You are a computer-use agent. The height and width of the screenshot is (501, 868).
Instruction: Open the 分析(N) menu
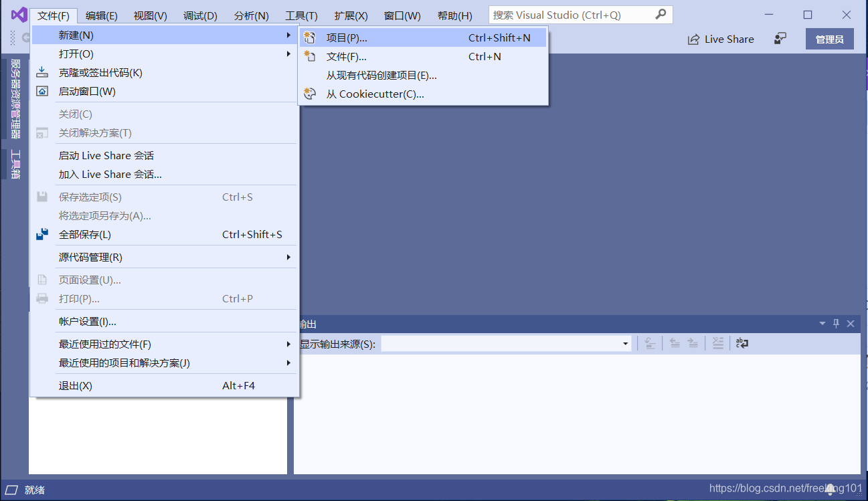(252, 15)
